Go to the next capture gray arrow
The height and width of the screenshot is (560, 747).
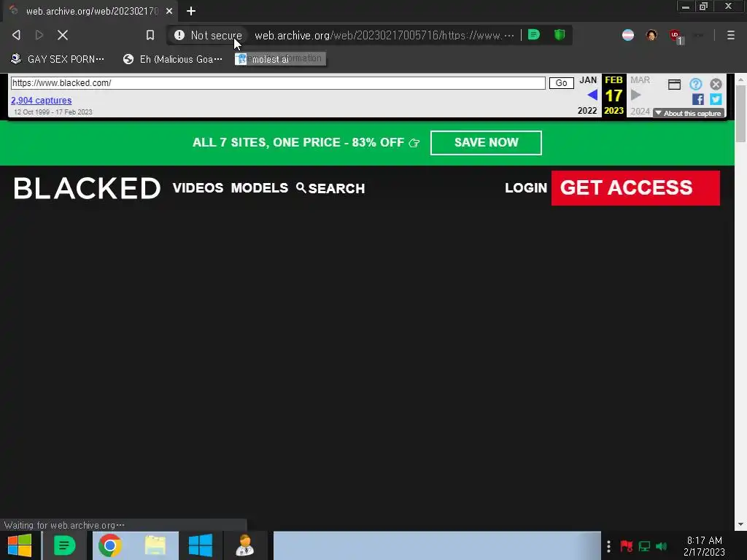pyautogui.click(x=635, y=96)
